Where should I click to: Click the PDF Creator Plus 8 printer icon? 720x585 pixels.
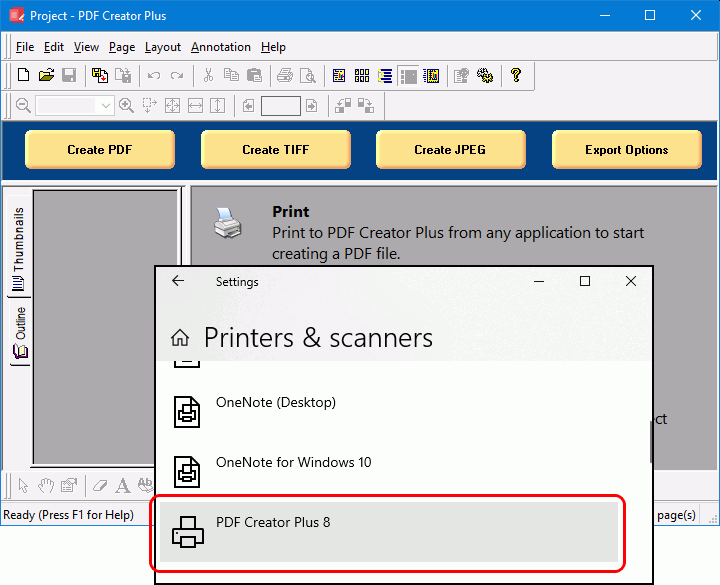coord(188,532)
